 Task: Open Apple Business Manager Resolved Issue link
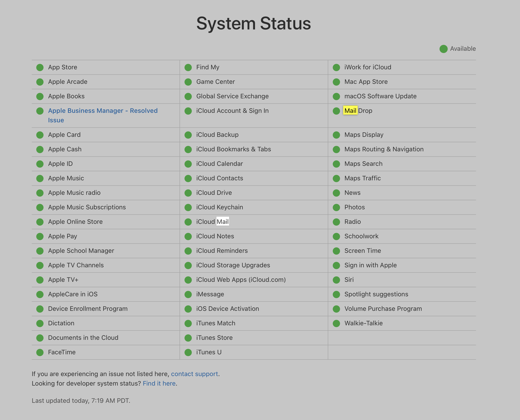click(x=103, y=111)
